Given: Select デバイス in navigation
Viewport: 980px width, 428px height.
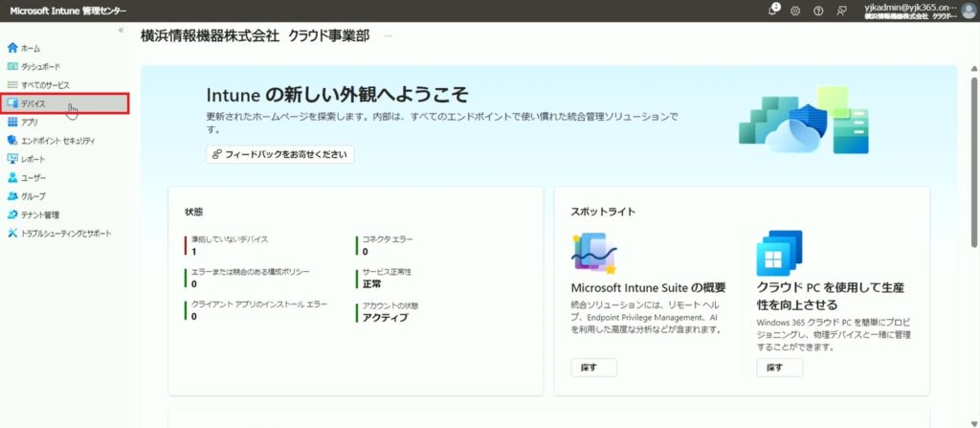Looking at the screenshot, I should pyautogui.click(x=65, y=103).
